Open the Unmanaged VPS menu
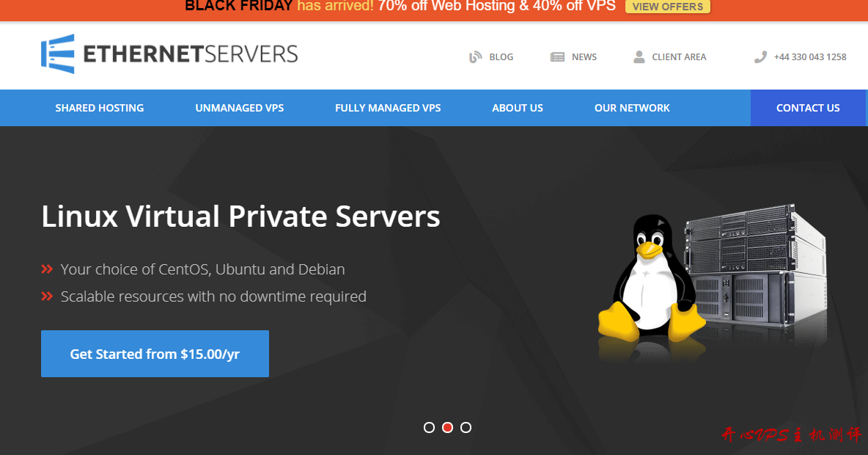868x455 pixels. click(x=239, y=108)
